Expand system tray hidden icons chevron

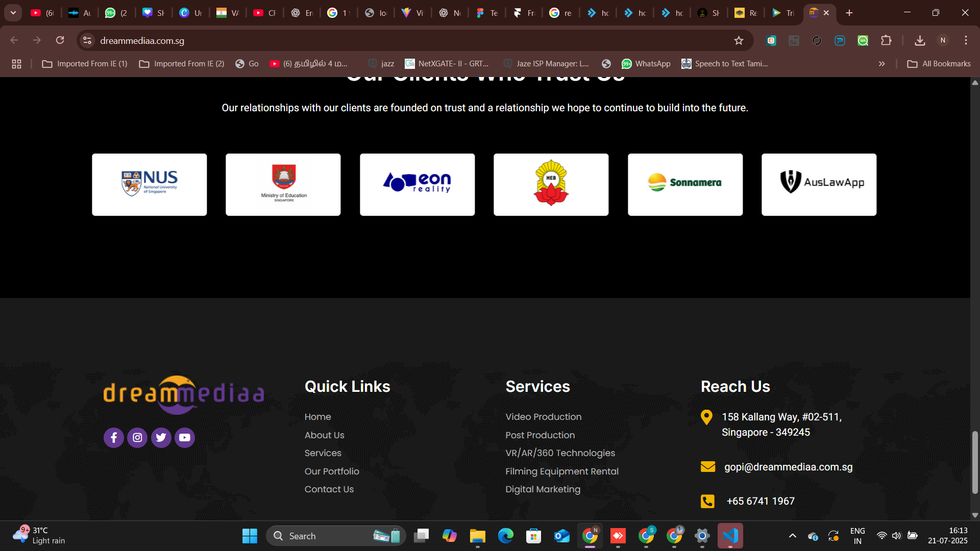[792, 536]
